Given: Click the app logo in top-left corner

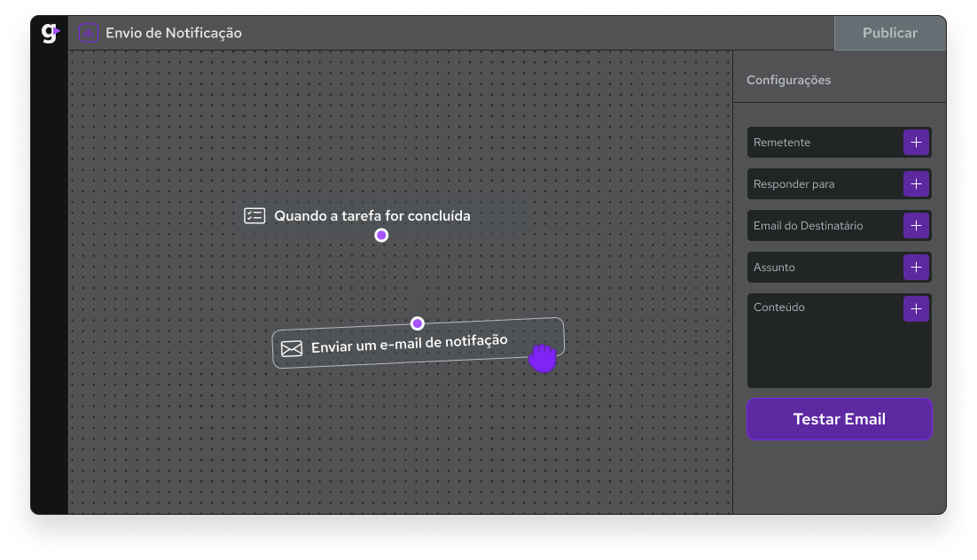Looking at the screenshot, I should [x=50, y=33].
